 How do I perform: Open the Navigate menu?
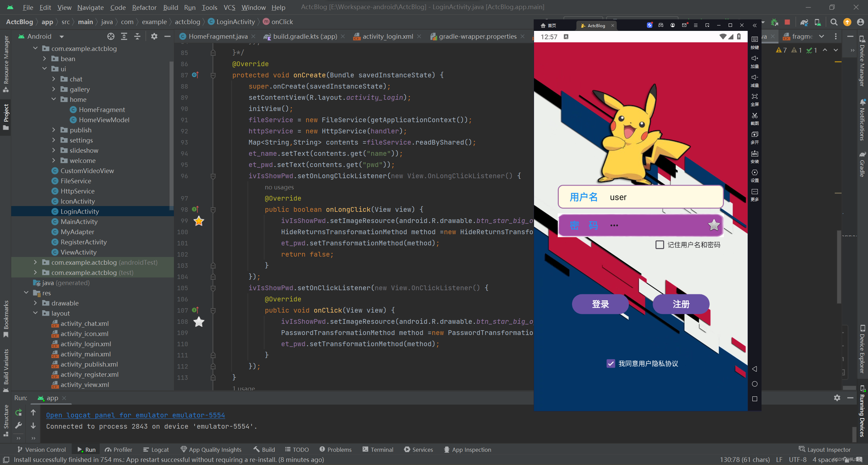(x=91, y=7)
